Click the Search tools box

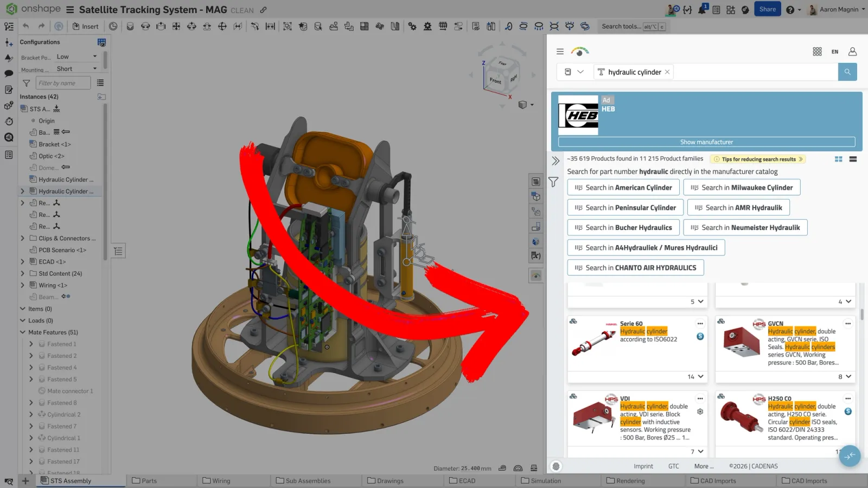point(633,26)
